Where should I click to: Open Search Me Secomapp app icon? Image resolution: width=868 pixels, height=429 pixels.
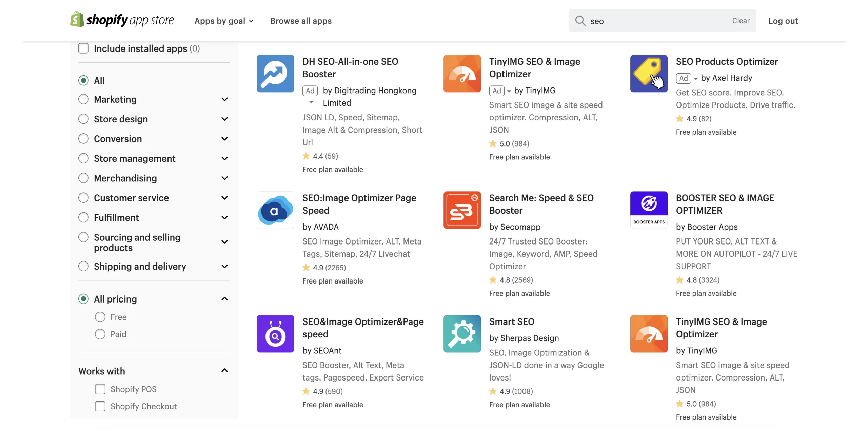(x=462, y=210)
